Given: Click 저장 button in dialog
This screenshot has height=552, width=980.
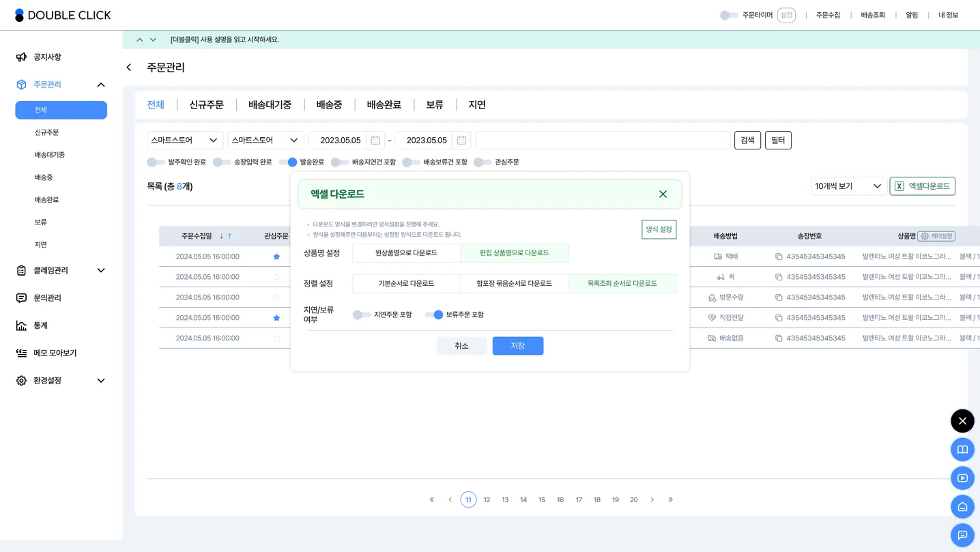Looking at the screenshot, I should 518,346.
